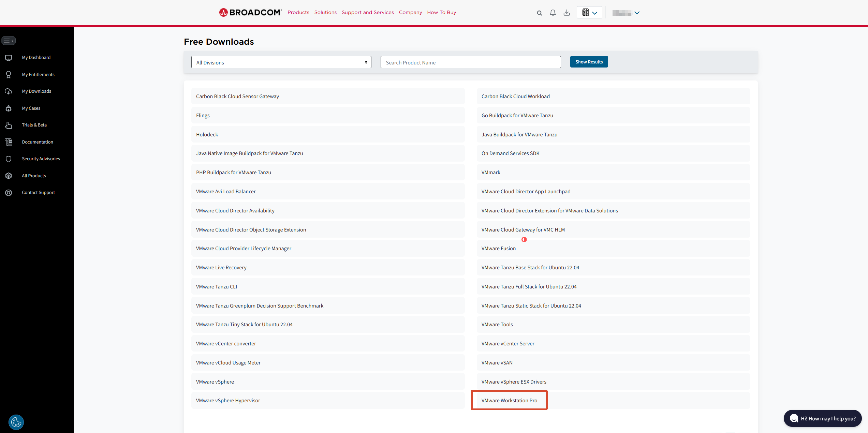Click the Broadcom logo

[x=250, y=13]
